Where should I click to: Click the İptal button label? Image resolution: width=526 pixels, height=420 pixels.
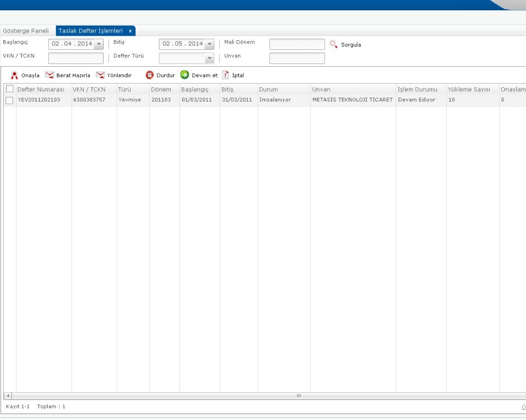238,75
